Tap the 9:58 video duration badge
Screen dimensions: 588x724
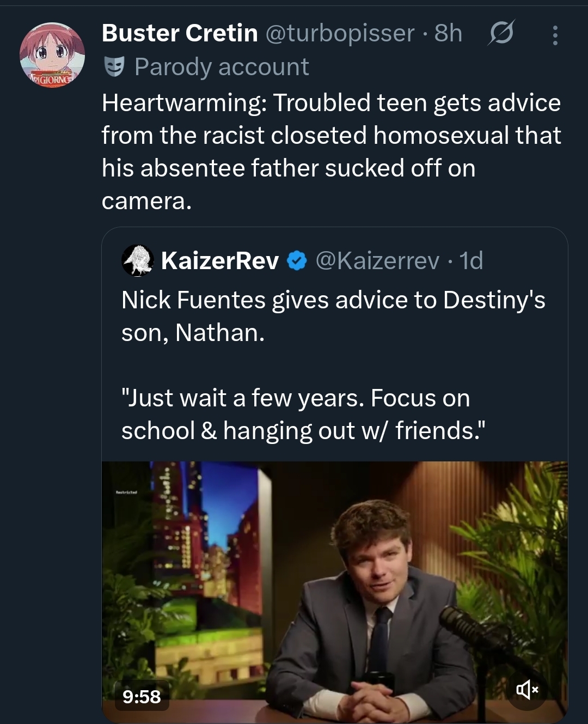click(142, 696)
